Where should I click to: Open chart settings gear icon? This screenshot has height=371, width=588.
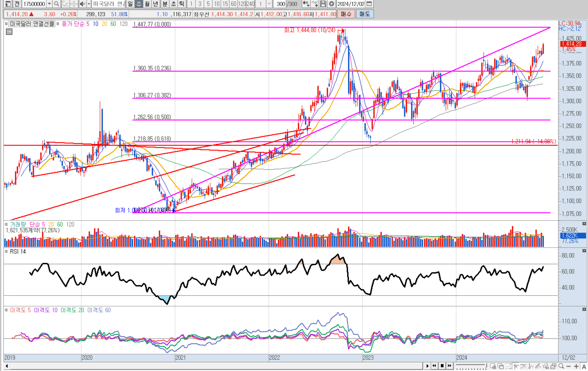pos(331,4)
